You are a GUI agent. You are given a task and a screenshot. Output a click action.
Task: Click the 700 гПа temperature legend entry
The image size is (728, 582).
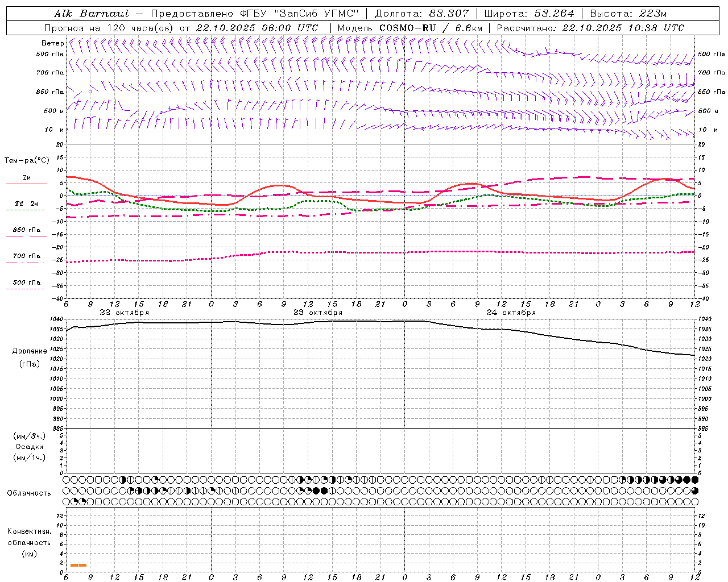click(x=26, y=256)
